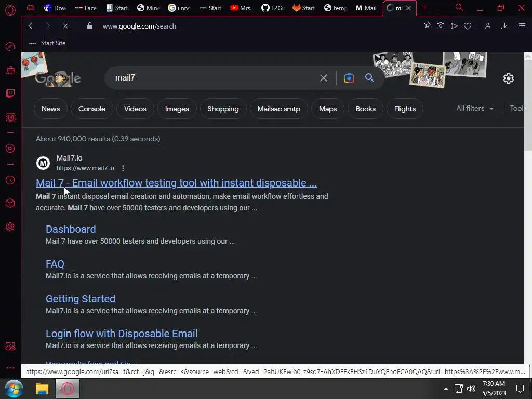The image size is (532, 399).
Task: Close the current loading tab
Action: 408,8
